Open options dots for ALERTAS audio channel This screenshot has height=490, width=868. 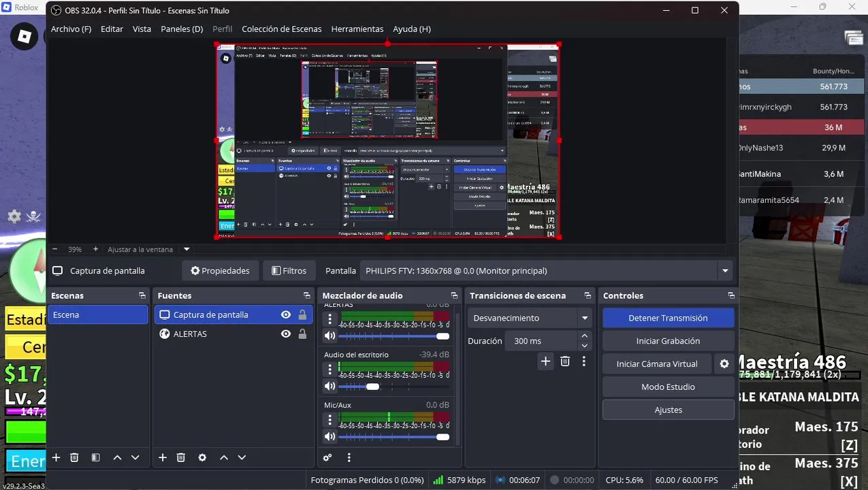tap(330, 319)
